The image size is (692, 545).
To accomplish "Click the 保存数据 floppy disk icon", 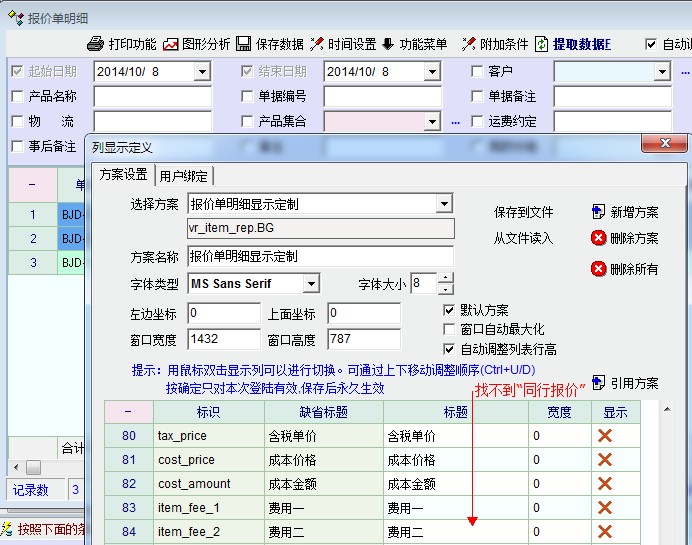I will [244, 44].
